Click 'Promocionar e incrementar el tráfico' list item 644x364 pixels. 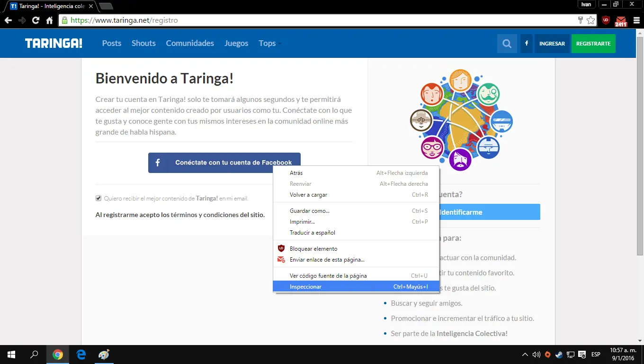[462, 318]
